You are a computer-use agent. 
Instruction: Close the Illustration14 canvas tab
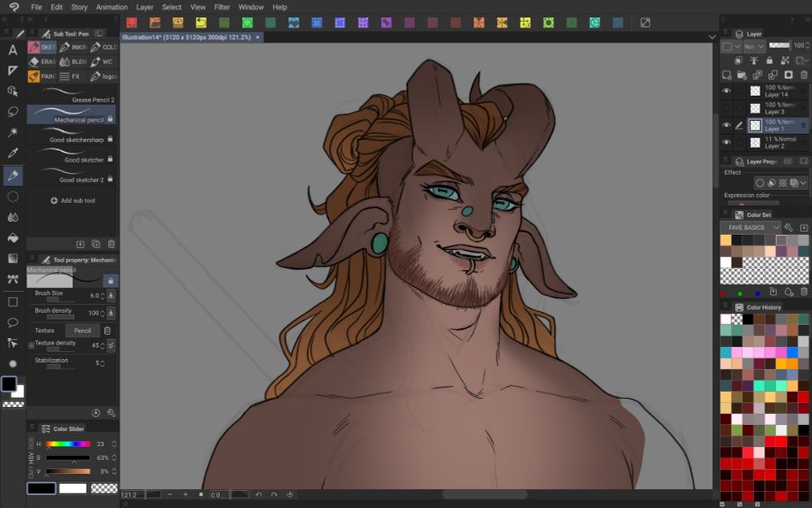click(257, 37)
